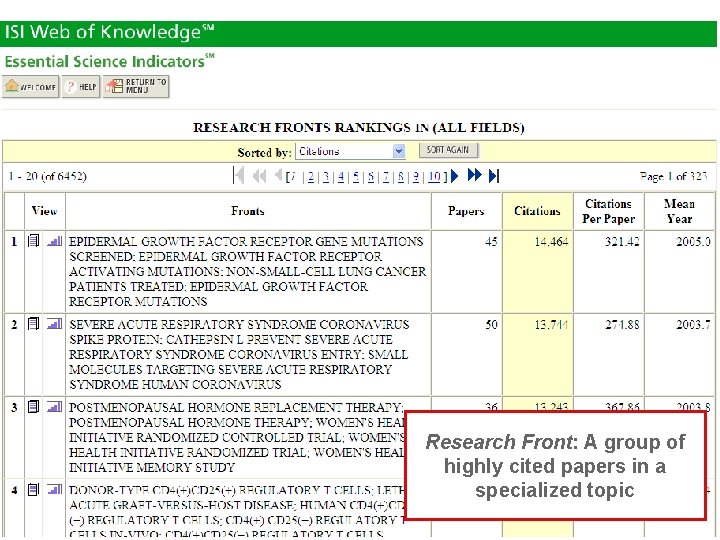Click the Welcome home button
Image resolution: width=720 pixels, height=540 pixels.
[30, 87]
